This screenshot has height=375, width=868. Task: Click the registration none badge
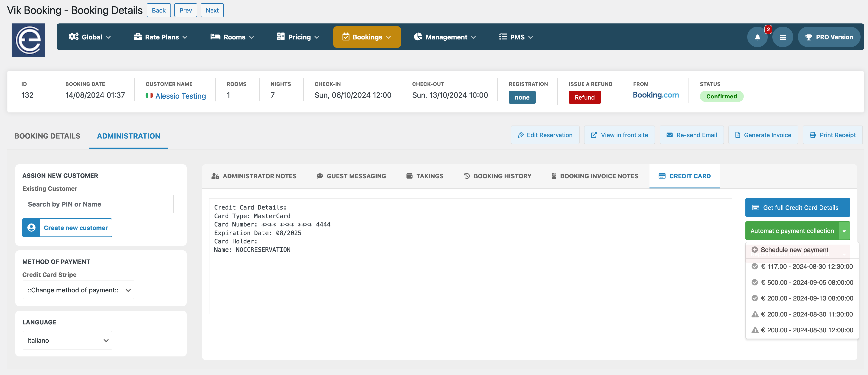(522, 97)
